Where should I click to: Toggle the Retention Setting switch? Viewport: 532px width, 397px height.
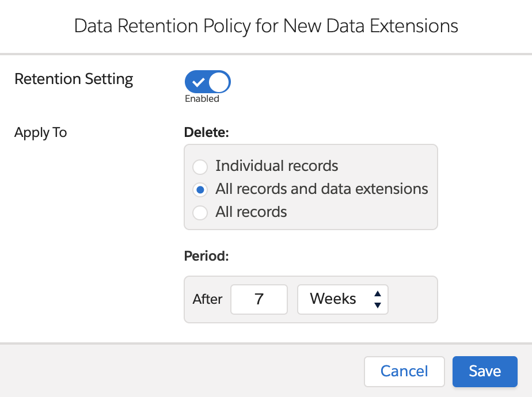[x=207, y=82]
